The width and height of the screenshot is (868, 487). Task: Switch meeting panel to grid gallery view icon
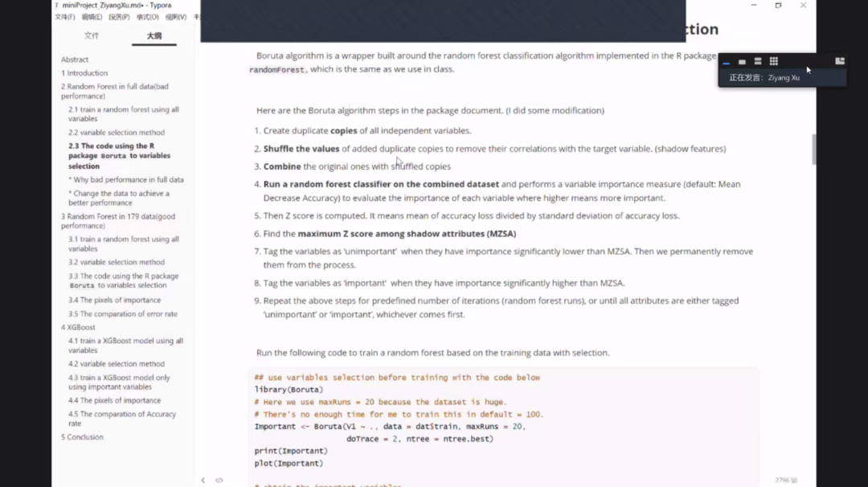(x=774, y=61)
